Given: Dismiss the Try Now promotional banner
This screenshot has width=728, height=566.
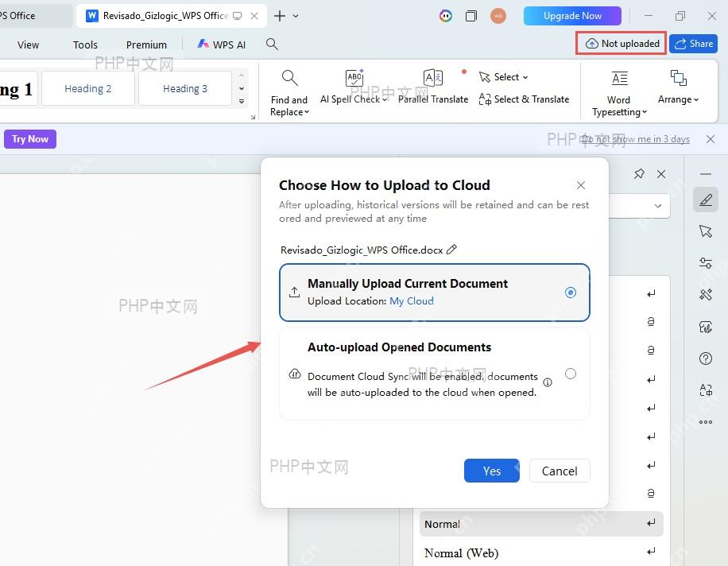Looking at the screenshot, I should point(711,139).
